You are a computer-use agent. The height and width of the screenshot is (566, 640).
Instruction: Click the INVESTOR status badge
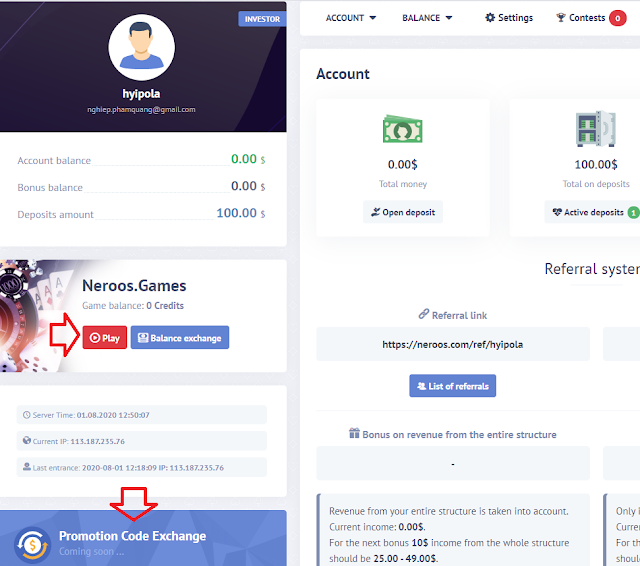coord(262,19)
